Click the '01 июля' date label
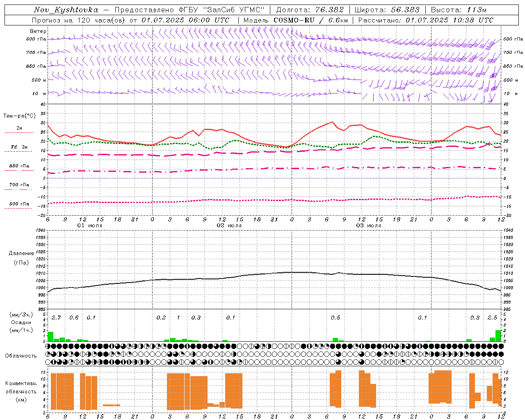Viewport: 525px width, 420px height. (90, 226)
